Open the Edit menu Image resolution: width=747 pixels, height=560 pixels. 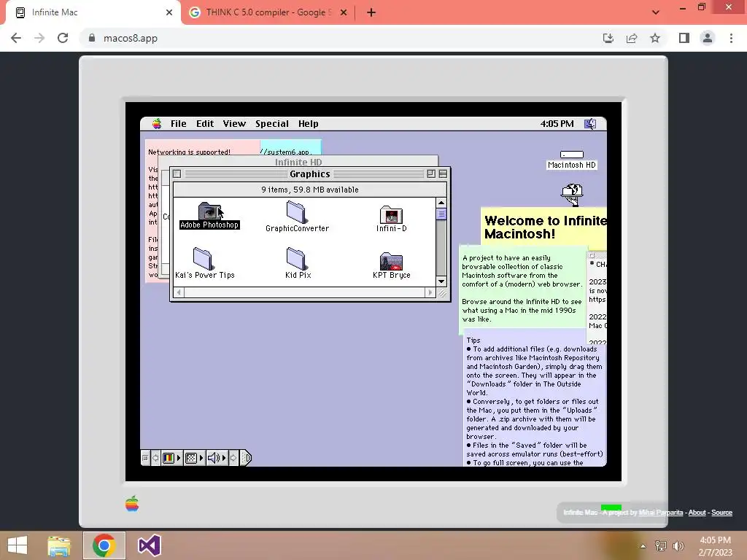point(205,124)
